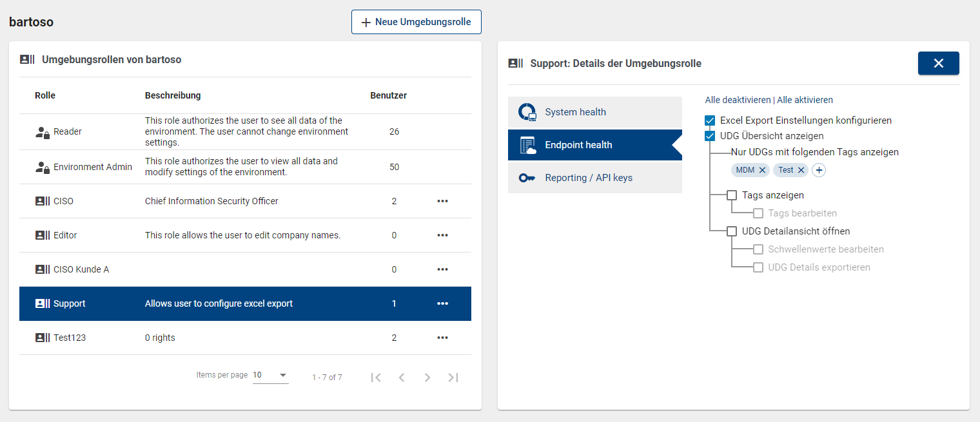980x422 pixels.
Task: Select the Reader role row
Action: (x=193, y=131)
